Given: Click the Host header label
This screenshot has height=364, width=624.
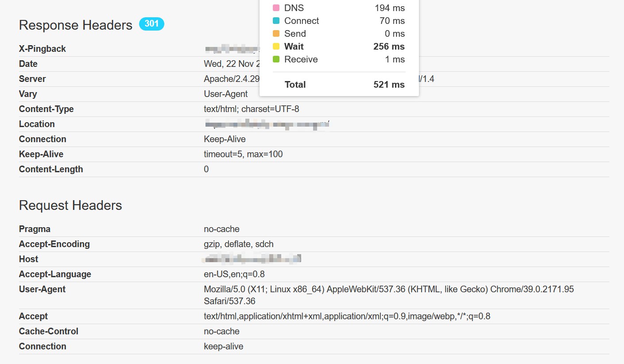Looking at the screenshot, I should 29,259.
